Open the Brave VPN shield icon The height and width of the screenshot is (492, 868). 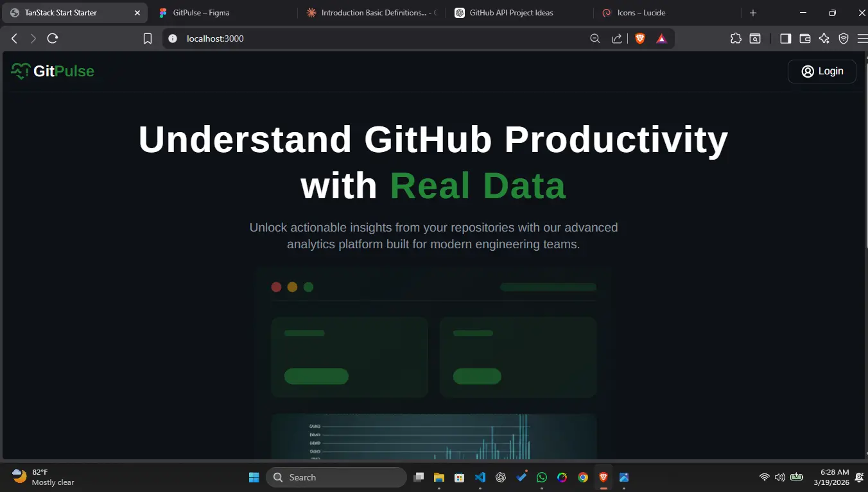(x=843, y=38)
